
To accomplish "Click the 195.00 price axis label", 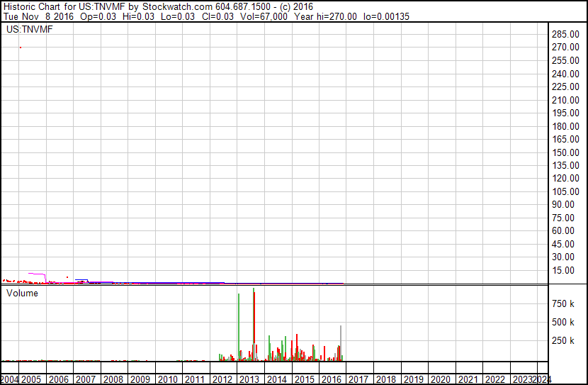I will tap(565, 113).
